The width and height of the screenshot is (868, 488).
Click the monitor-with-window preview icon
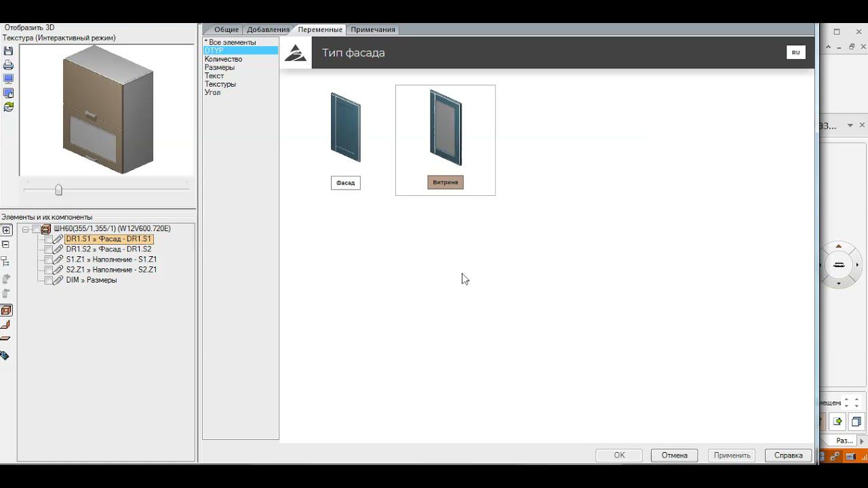pos(8,93)
